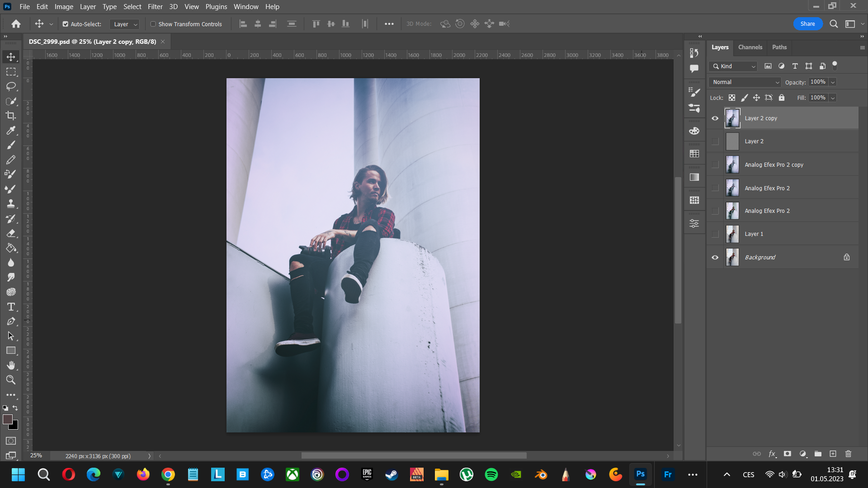Open the Normal blend mode dropdown

(745, 82)
